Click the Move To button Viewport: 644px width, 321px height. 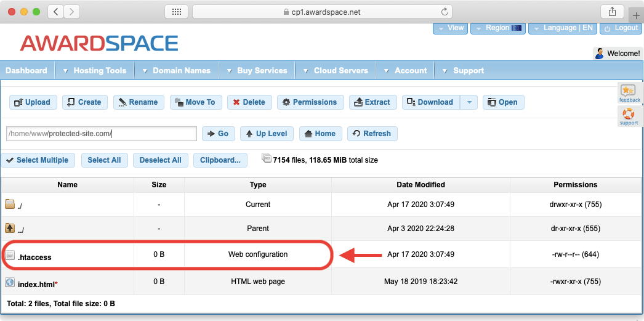(x=196, y=102)
